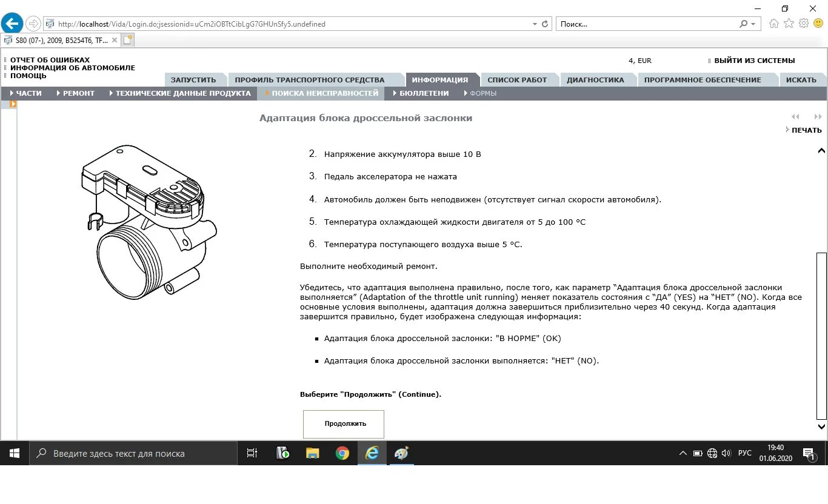828x504 pixels.
Task: Open the media player taskbar icon
Action: 282,453
